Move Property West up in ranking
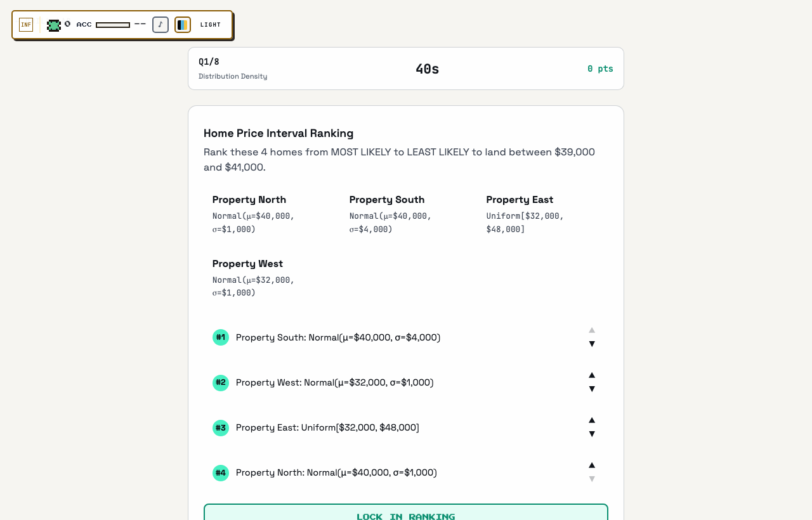812x520 pixels. point(592,375)
